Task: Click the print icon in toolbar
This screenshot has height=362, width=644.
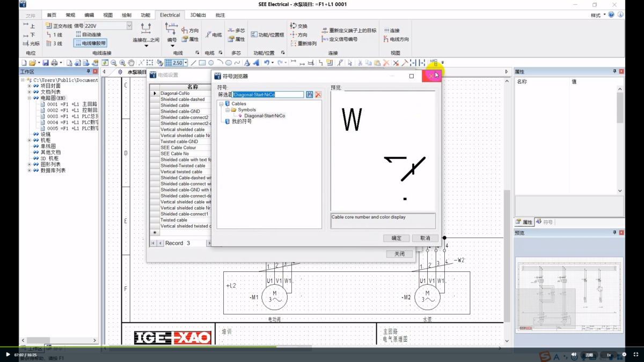Action: 55,63
